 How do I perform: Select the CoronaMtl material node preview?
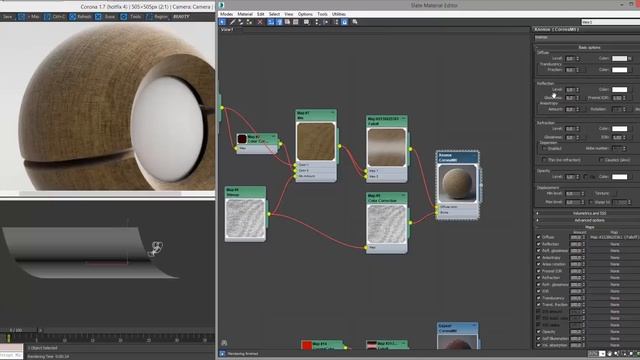(x=457, y=183)
